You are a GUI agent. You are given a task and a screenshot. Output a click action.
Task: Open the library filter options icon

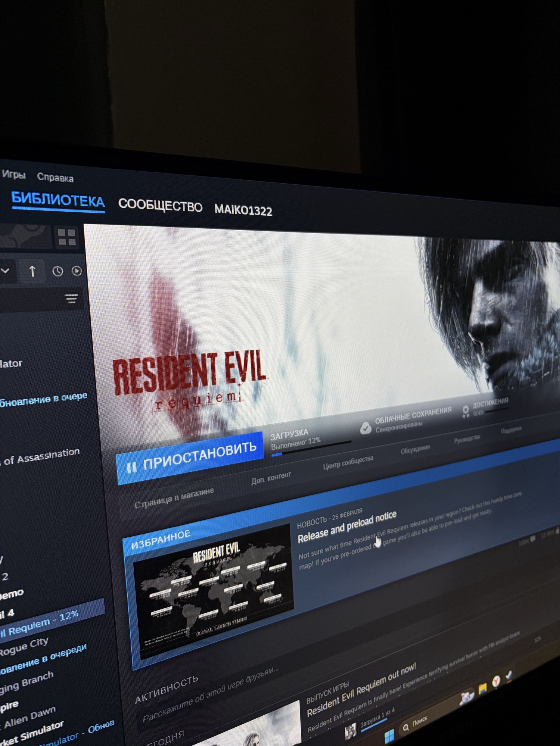point(71,299)
